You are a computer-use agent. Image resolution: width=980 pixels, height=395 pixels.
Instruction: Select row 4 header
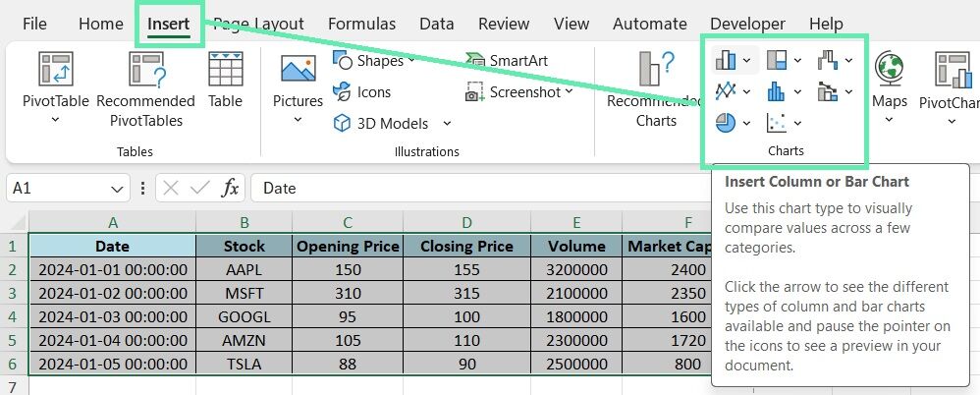[x=14, y=316]
